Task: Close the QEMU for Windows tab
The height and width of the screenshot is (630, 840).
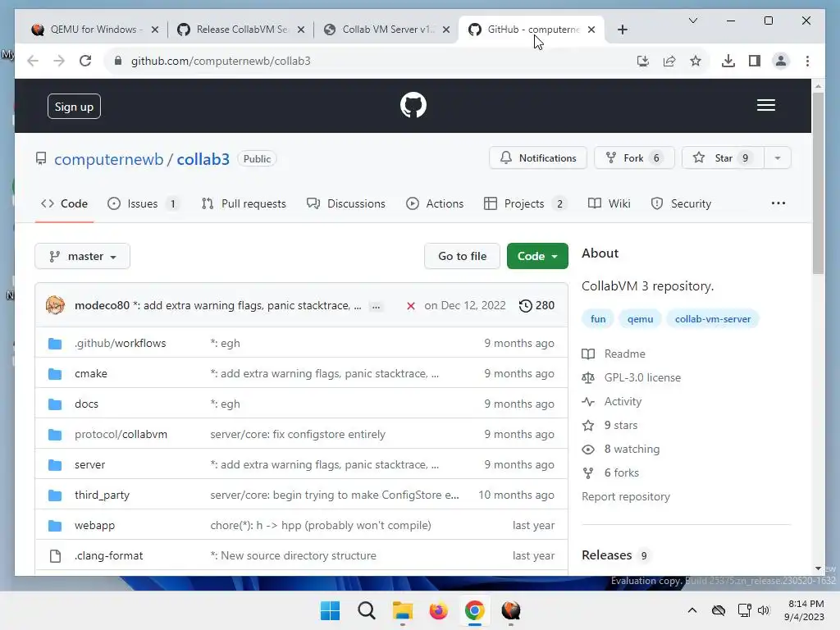Action: click(x=155, y=30)
